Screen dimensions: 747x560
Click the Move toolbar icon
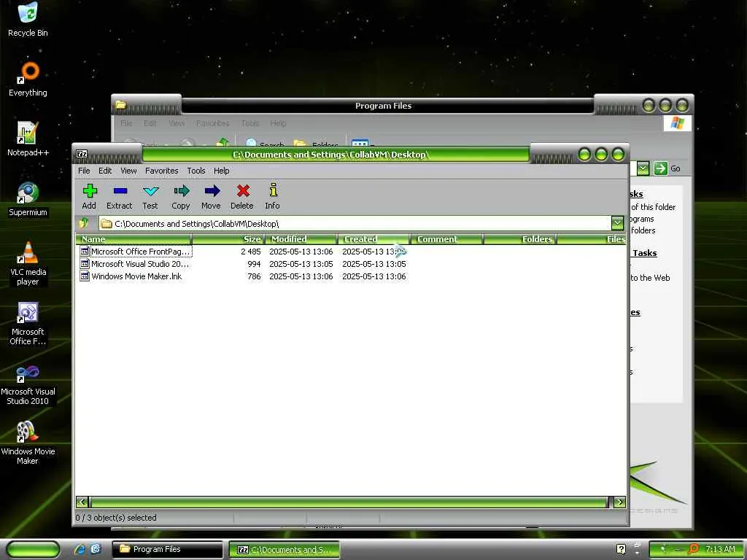point(212,191)
